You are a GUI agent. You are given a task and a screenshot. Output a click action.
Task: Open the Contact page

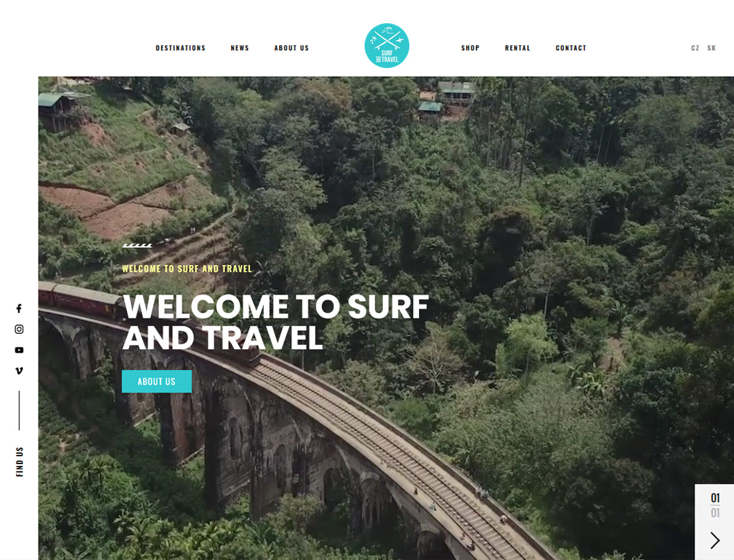(571, 48)
